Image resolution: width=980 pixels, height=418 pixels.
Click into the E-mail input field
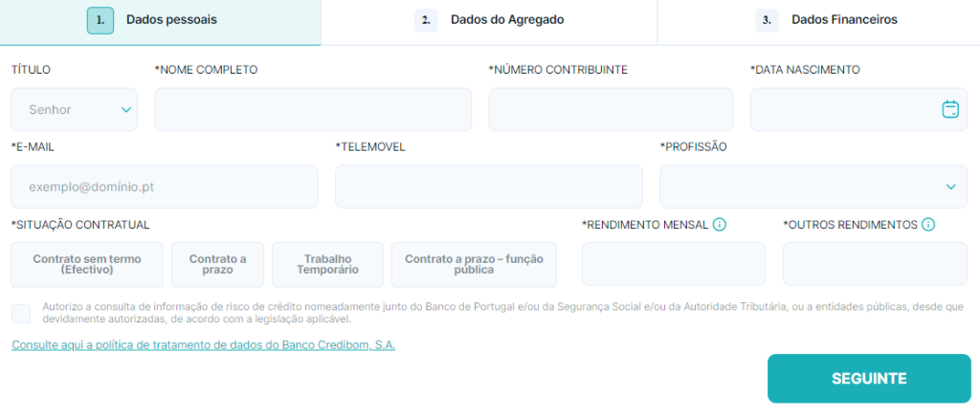164,187
